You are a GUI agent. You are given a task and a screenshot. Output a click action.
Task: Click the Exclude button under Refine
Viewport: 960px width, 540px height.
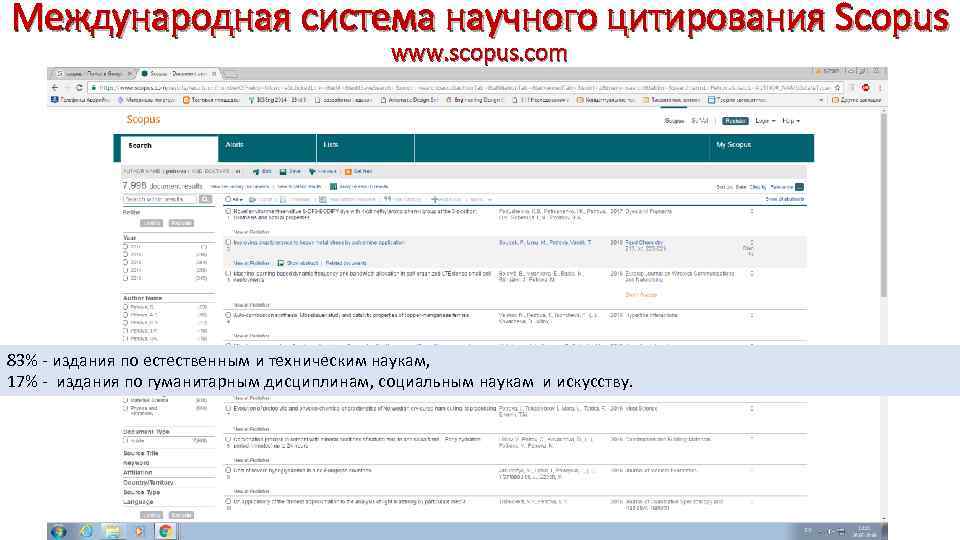click(x=181, y=223)
